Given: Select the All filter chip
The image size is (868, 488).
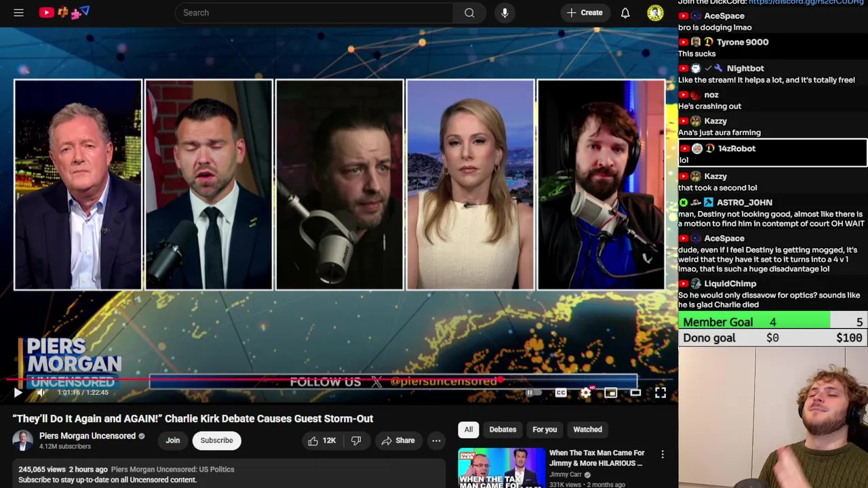Looking at the screenshot, I should pos(469,429).
